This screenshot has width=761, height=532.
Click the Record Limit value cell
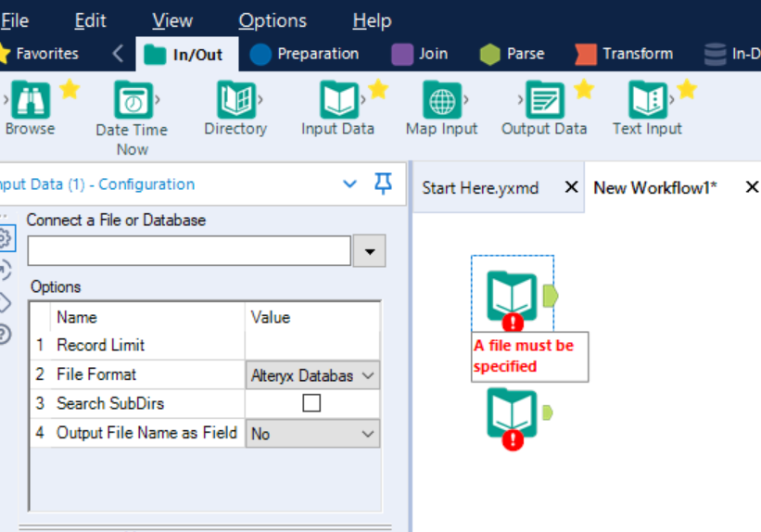311,346
